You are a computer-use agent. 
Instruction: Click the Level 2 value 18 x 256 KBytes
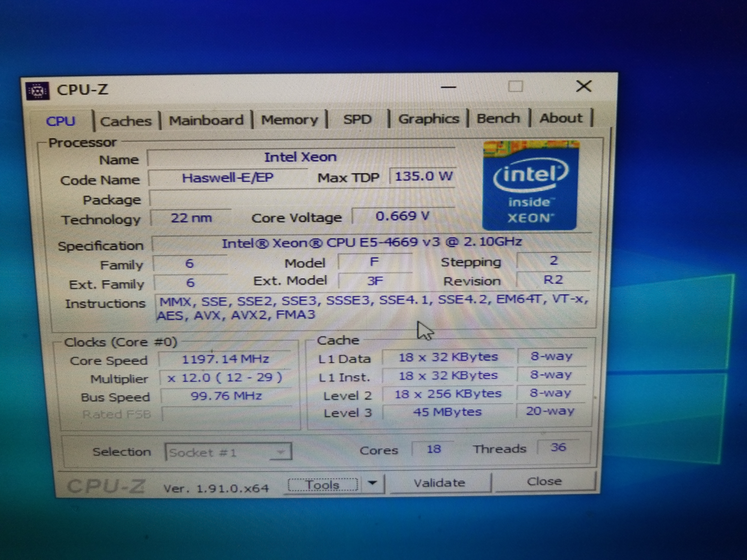(448, 394)
